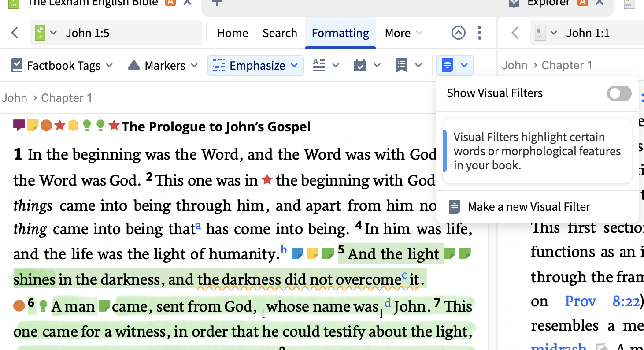Open footnote a after 'being that'
Image resolution: width=644 pixels, height=350 pixels.
point(198,226)
